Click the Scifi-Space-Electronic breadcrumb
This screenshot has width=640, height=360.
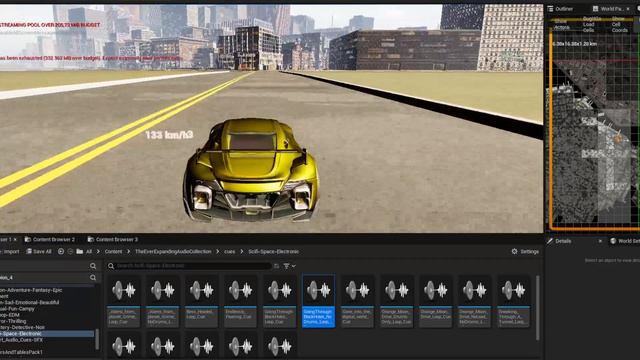pos(273,251)
